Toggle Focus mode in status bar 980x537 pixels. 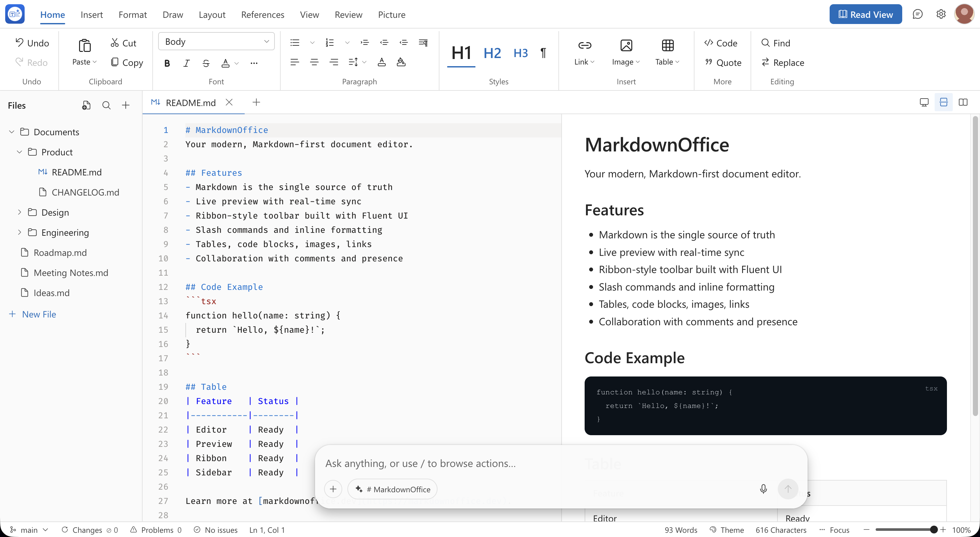pos(834,530)
